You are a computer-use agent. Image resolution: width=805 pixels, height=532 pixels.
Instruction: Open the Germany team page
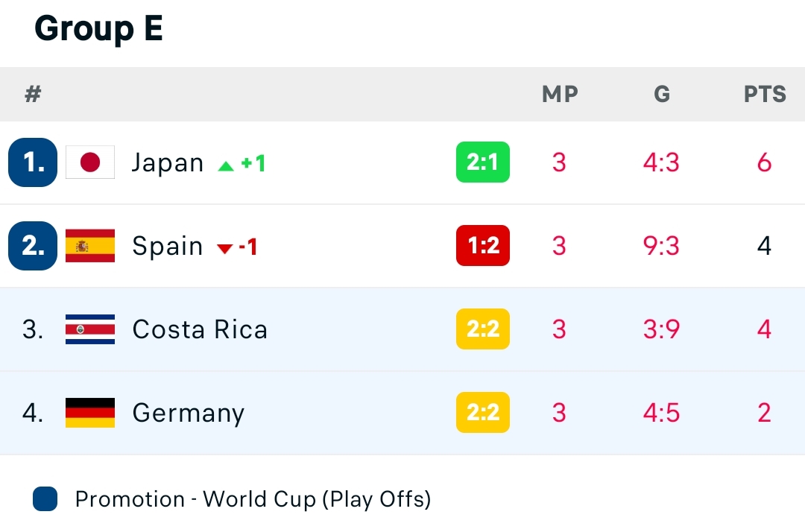pyautogui.click(x=189, y=413)
